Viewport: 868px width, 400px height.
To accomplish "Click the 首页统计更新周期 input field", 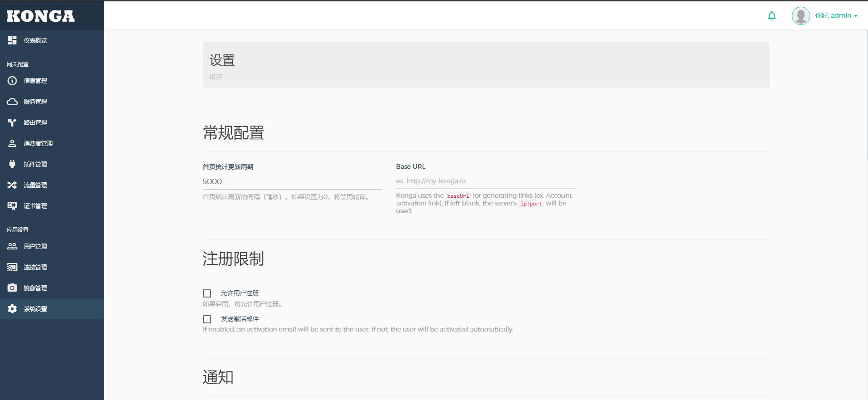I will [x=292, y=181].
